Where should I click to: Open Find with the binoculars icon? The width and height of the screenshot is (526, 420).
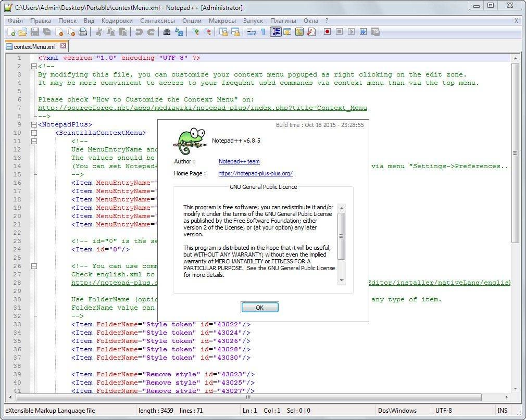coord(167,32)
